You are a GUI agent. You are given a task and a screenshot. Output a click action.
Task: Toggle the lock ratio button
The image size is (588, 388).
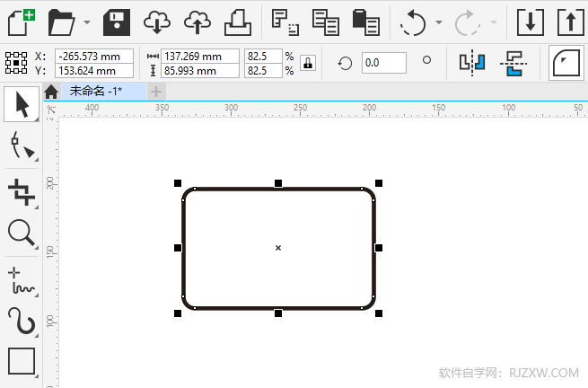point(308,63)
